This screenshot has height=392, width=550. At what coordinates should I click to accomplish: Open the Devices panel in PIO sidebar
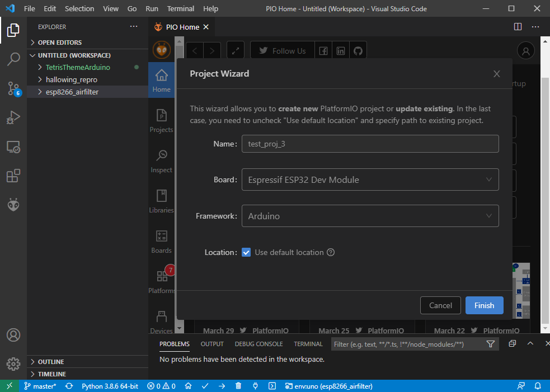(161, 319)
